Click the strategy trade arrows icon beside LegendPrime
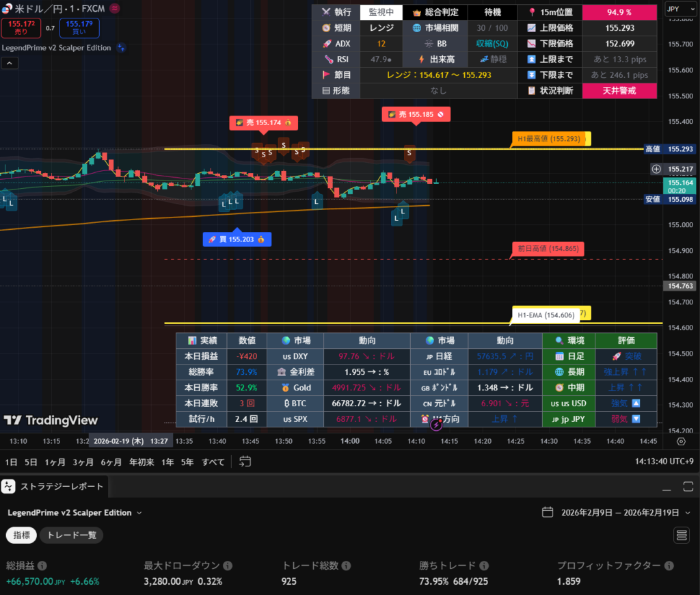This screenshot has height=595, width=700. [x=121, y=48]
